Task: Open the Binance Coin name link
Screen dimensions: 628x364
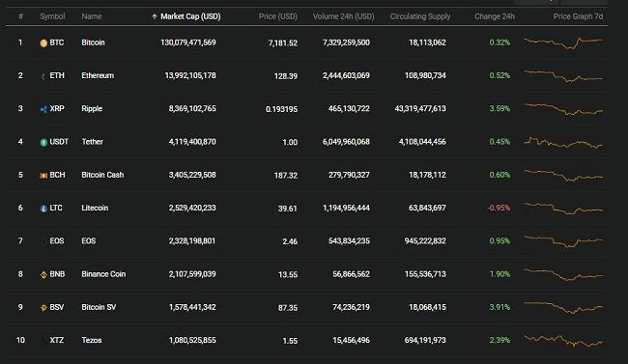Action: pos(103,274)
